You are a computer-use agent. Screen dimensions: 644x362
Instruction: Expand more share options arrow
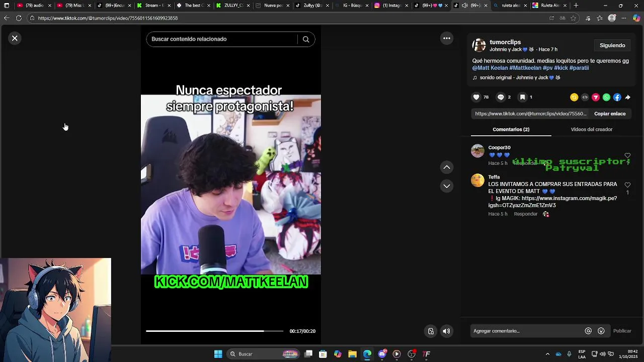click(x=627, y=98)
